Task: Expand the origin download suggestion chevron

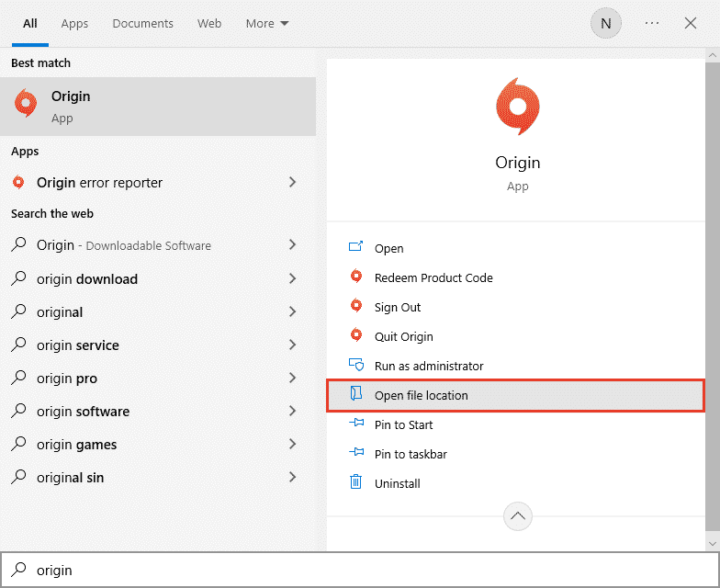Action: pyautogui.click(x=292, y=279)
